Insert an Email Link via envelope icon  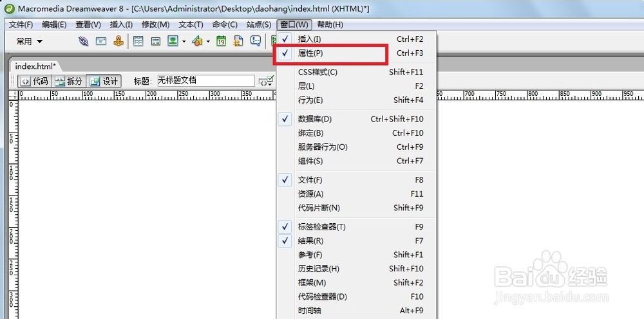[101, 41]
